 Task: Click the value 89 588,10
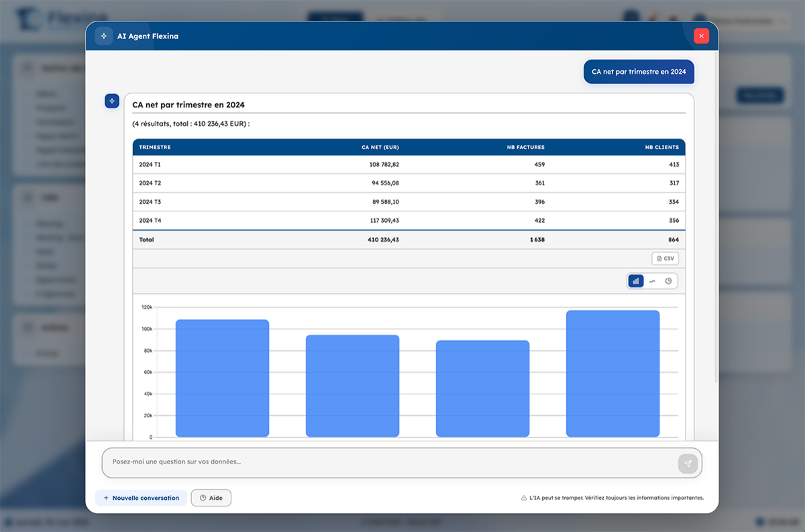point(386,202)
